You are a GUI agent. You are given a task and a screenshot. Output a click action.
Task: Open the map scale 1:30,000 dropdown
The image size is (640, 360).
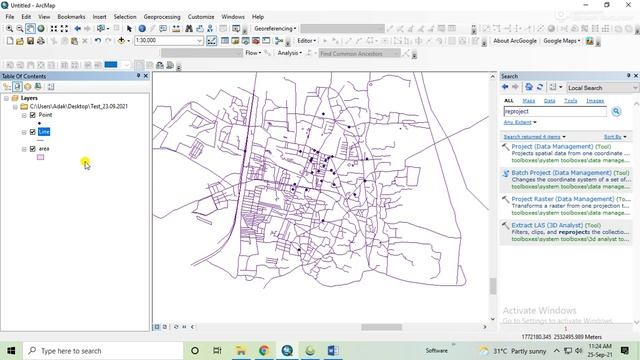pos(200,41)
